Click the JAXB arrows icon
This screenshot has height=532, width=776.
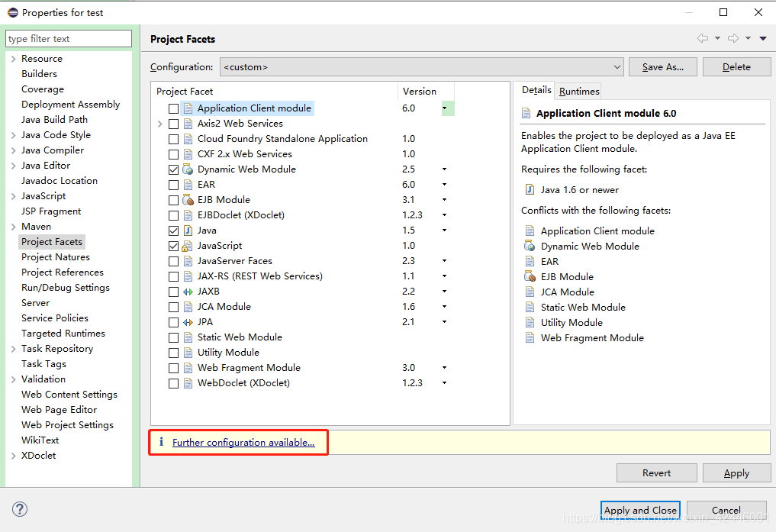point(188,292)
